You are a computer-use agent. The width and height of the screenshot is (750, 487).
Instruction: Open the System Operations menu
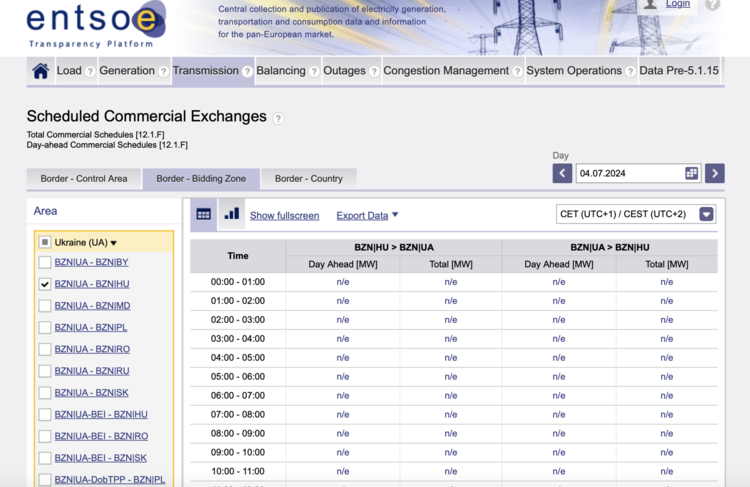[574, 71]
